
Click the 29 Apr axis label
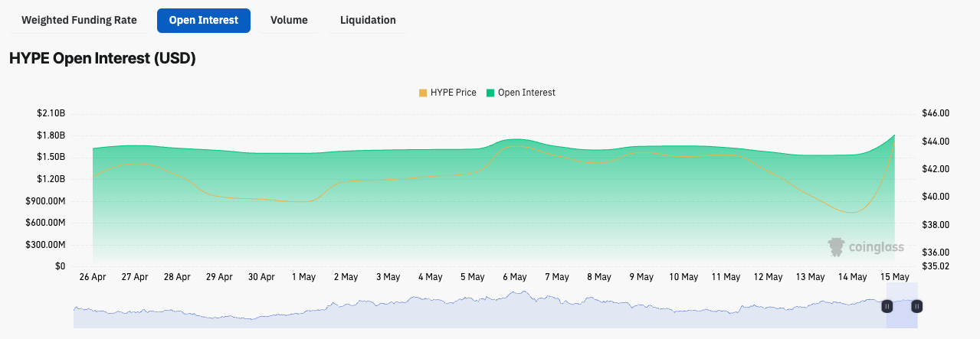click(x=219, y=277)
